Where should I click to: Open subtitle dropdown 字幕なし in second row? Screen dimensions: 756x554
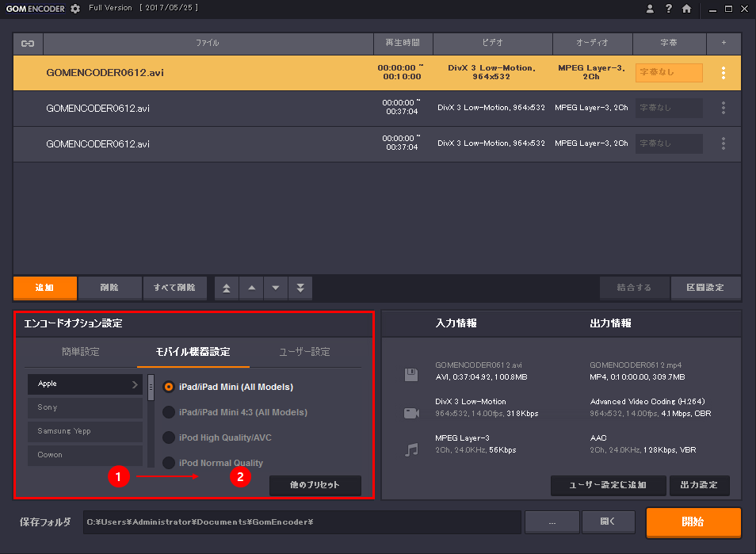669,108
